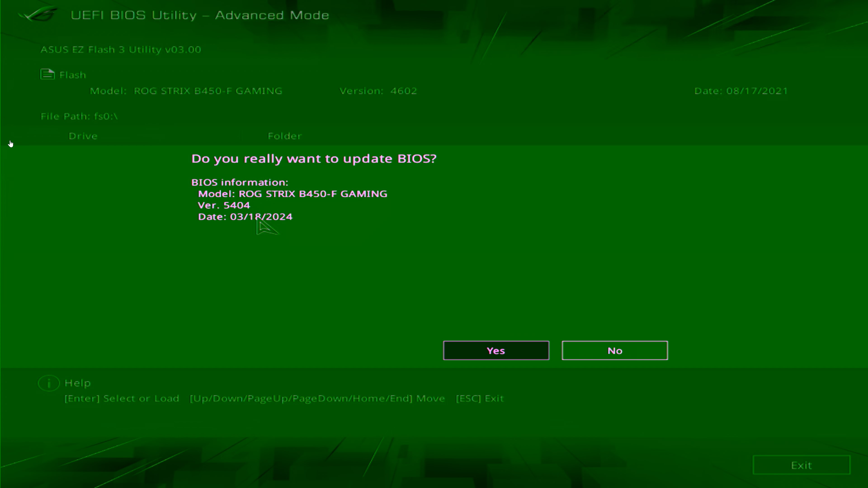Screen dimensions: 868x488
Task: Click the BIOS information: heading
Action: point(240,182)
